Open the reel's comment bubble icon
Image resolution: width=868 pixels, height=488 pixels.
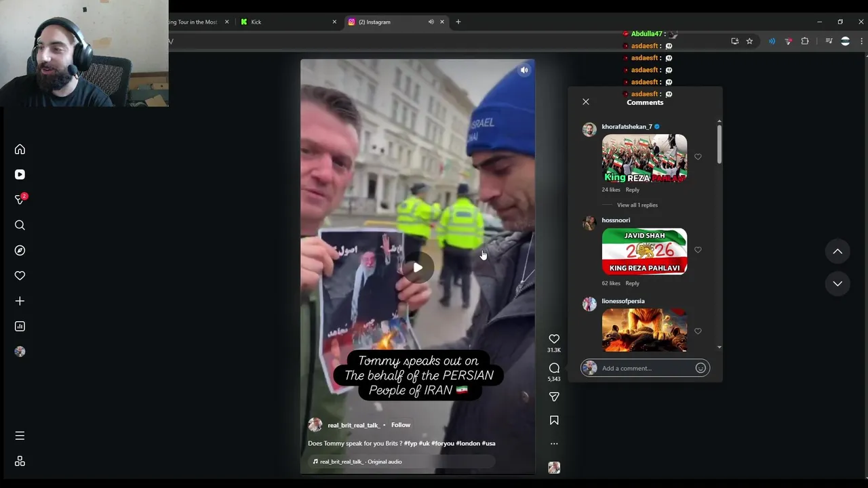point(554,368)
